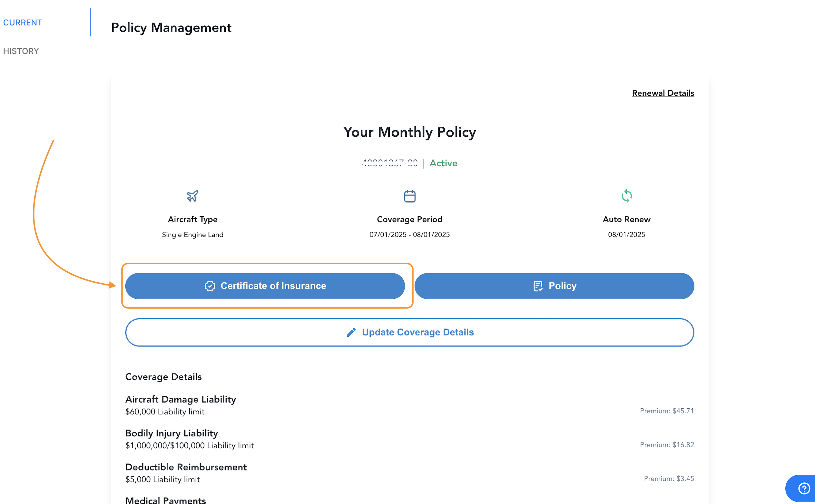
Task: Click the airplane icon above Aircraft Type
Action: click(192, 196)
